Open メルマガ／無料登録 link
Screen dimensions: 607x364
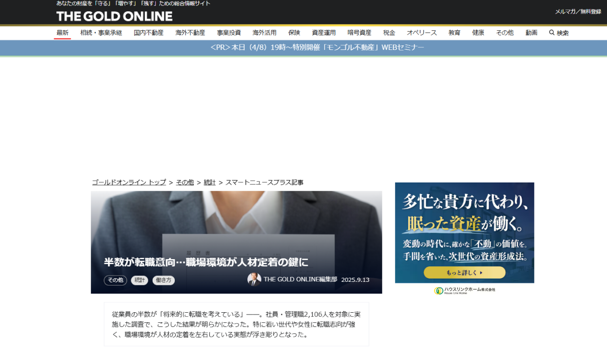tap(577, 12)
